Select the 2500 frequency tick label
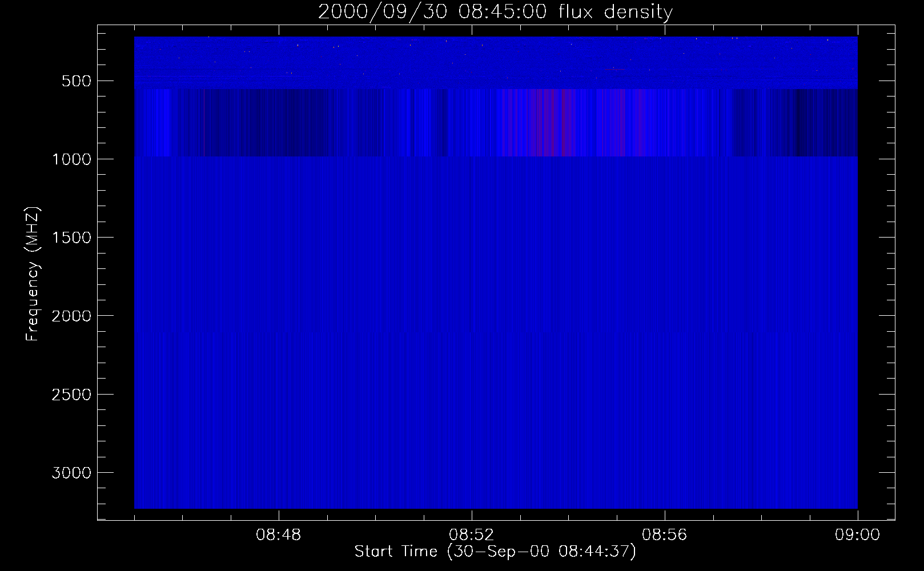The width and height of the screenshot is (924, 571). 71,395
